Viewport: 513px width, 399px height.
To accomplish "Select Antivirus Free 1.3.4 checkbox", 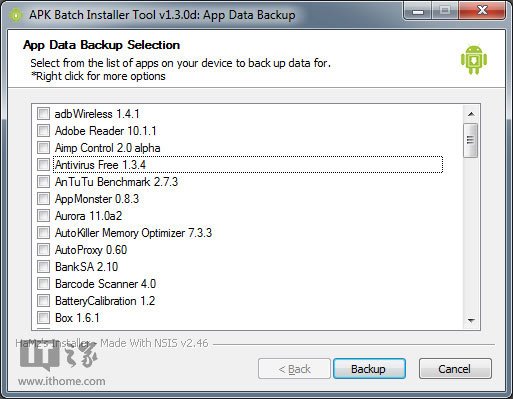I will (x=43, y=165).
